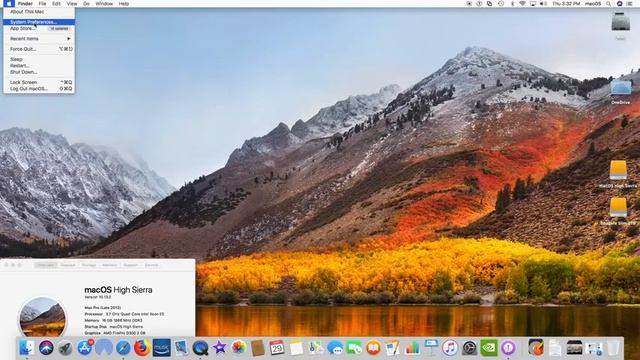Open the Go menu
640x360 pixels.
pos(87,4)
